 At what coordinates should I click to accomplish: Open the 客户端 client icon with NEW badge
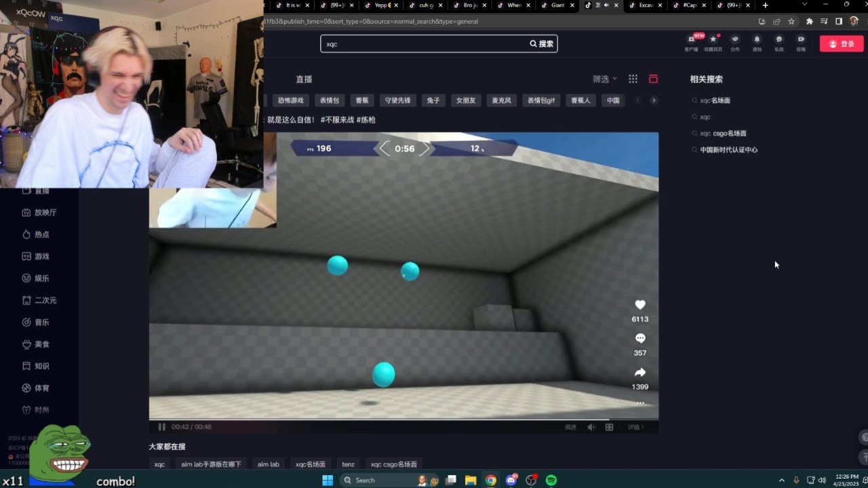coord(692,42)
